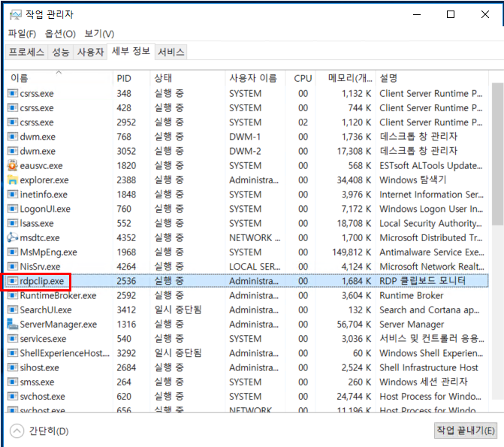Image resolution: width=504 pixels, height=447 pixels.
Task: Click the 작업 끝내기(E) button
Action: 465,430
